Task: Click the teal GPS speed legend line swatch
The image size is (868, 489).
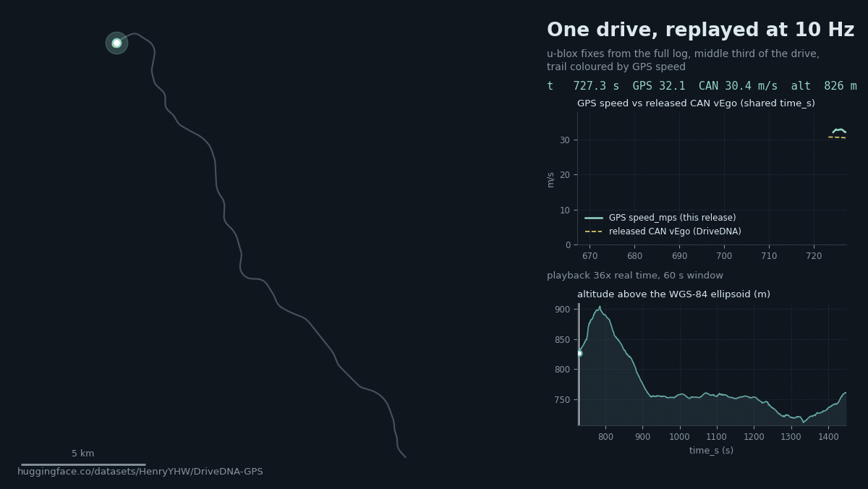Action: [594, 218]
